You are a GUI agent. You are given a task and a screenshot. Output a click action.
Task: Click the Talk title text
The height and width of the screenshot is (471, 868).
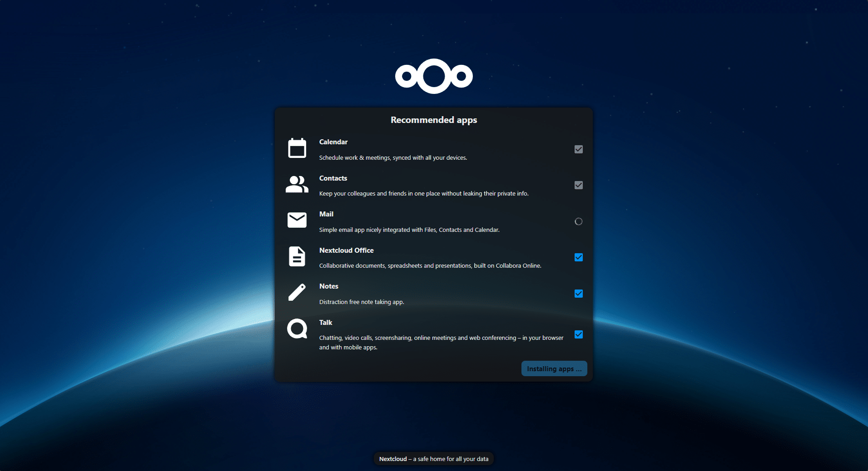coord(326,322)
